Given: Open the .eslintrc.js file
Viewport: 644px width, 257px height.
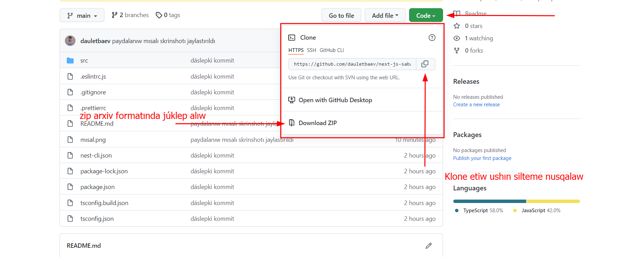Looking at the screenshot, I should click(93, 77).
